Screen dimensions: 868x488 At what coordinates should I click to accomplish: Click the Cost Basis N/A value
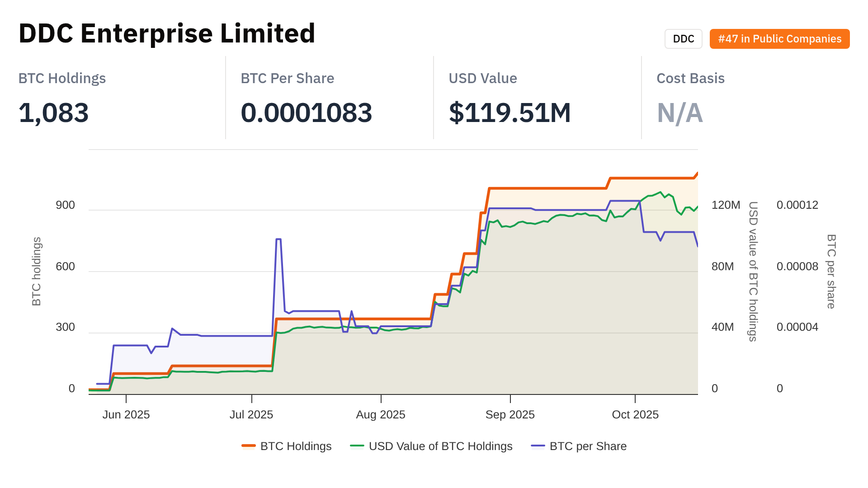[x=679, y=113]
